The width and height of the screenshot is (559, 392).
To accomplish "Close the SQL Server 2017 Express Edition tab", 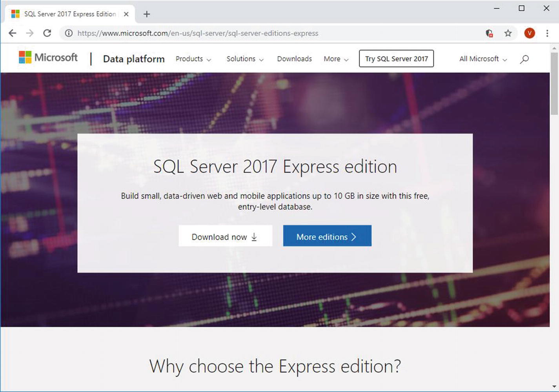I will coord(126,14).
